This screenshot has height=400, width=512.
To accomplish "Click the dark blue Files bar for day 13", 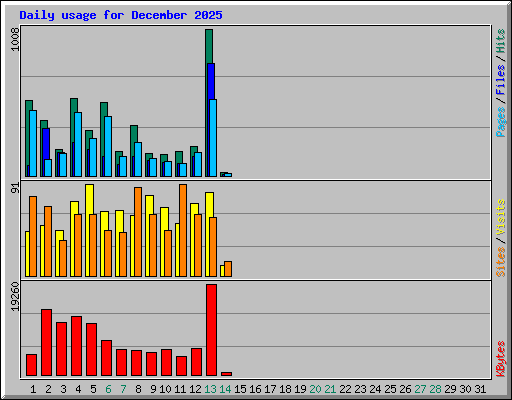I will tap(211, 81).
